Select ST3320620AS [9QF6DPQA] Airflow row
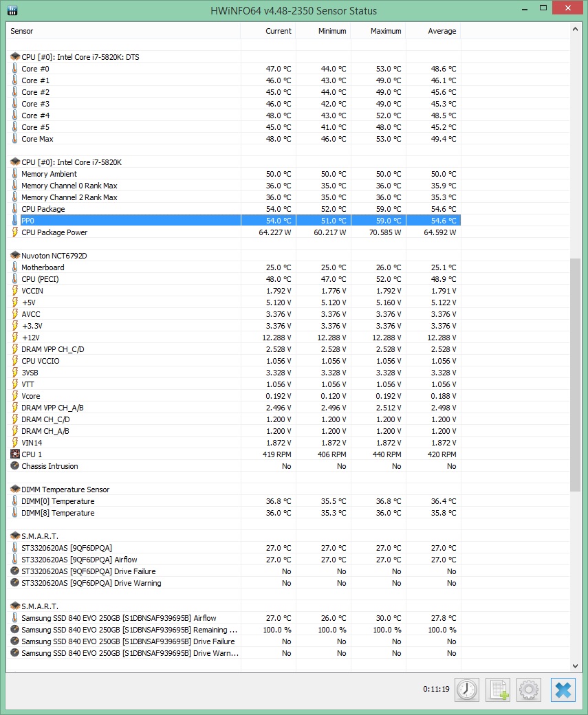 234,560
